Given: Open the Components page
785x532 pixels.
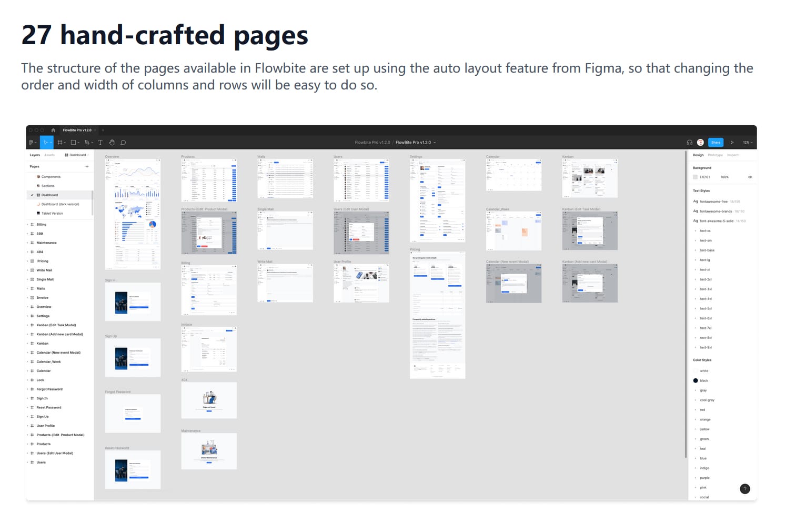Looking at the screenshot, I should pos(51,177).
